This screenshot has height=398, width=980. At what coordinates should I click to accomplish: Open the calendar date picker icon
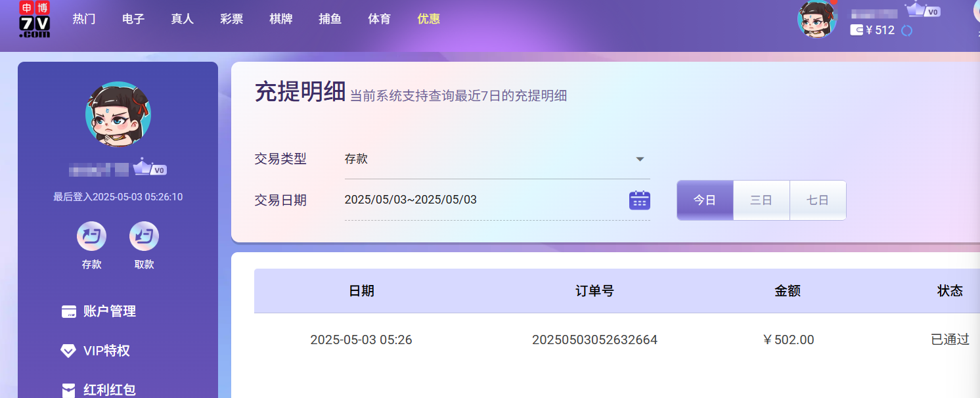click(x=639, y=200)
